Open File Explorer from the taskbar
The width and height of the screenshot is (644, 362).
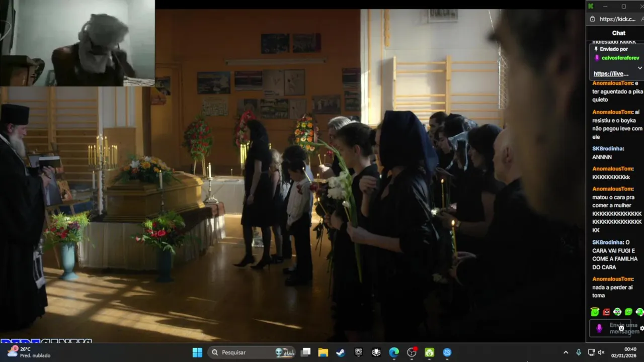coord(323,352)
